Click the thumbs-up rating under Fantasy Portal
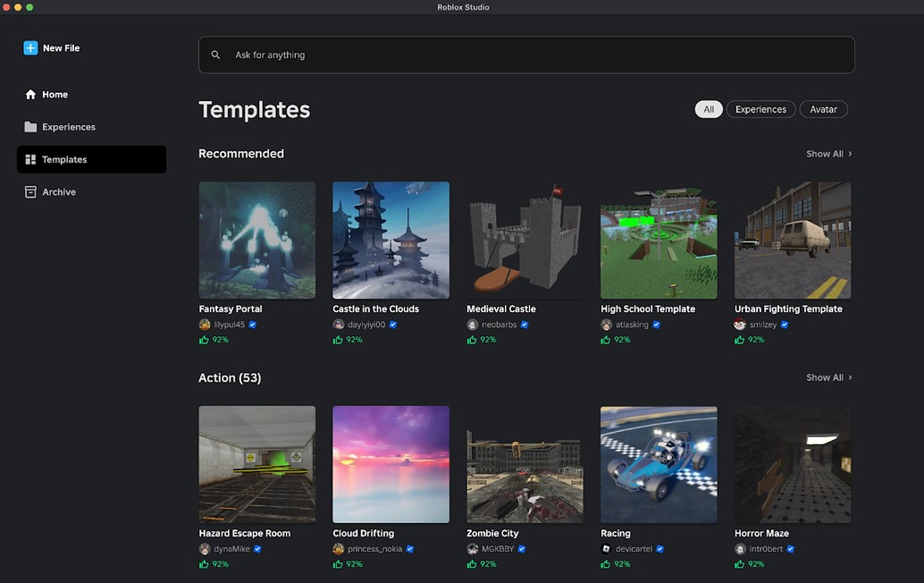Screen dimensions: 924x583 click(x=203, y=340)
